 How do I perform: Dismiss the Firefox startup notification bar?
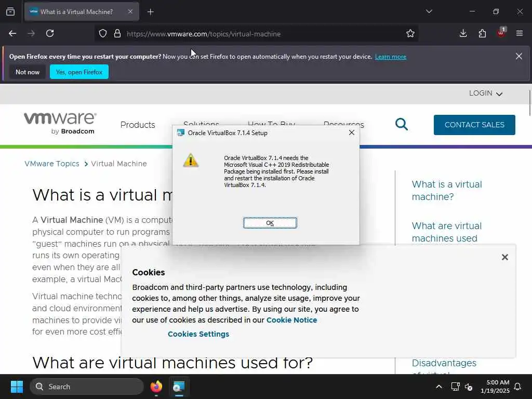click(x=519, y=56)
